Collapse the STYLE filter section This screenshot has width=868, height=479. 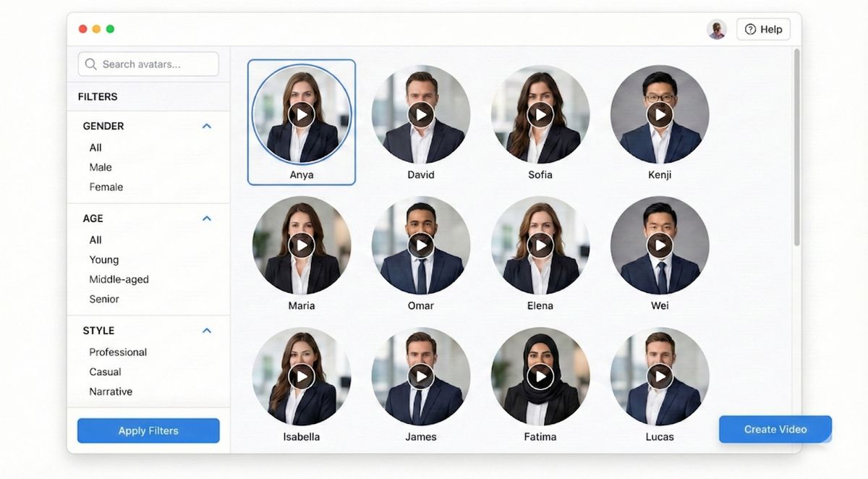pyautogui.click(x=207, y=330)
